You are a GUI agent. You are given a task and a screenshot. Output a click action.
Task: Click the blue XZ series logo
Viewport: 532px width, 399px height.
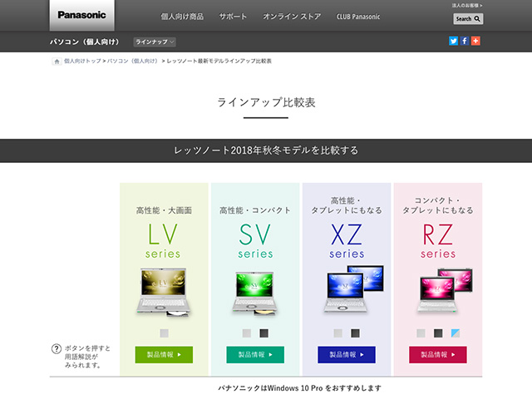[347, 240]
